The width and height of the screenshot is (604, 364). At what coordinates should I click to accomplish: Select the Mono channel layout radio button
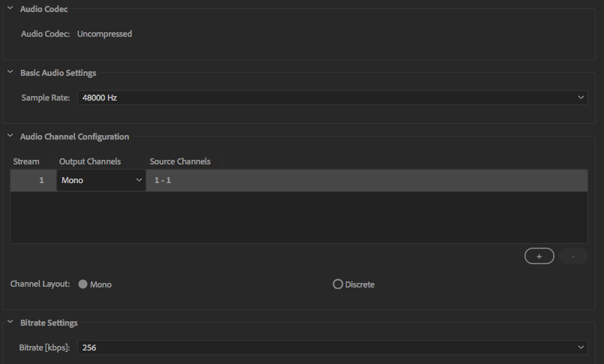pos(83,284)
